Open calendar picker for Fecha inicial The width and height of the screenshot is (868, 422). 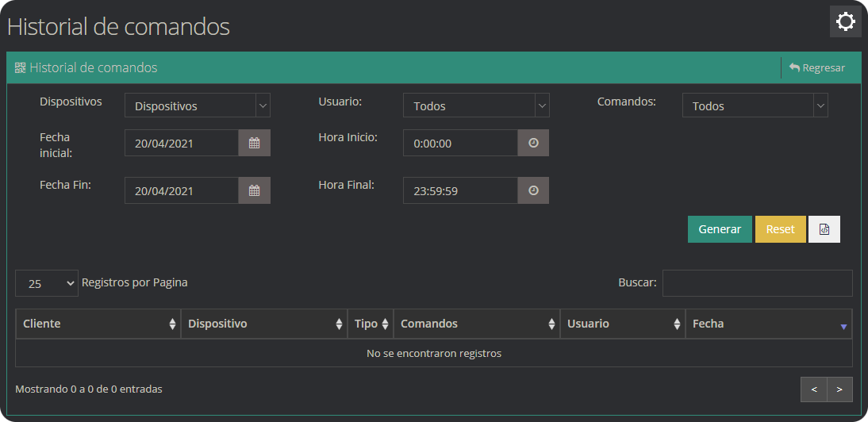click(255, 143)
